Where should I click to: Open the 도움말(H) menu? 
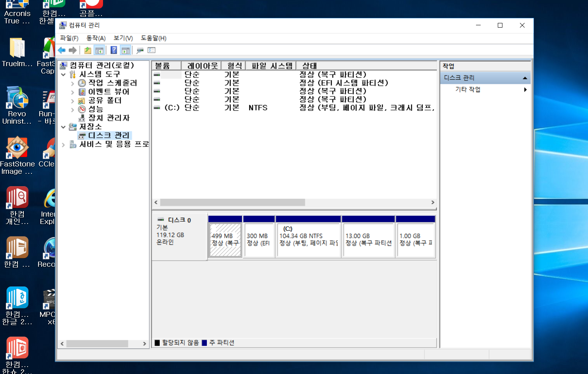point(153,38)
